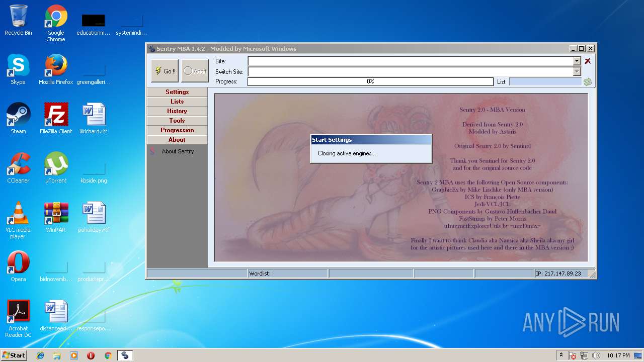Open the Lists section

[177, 102]
